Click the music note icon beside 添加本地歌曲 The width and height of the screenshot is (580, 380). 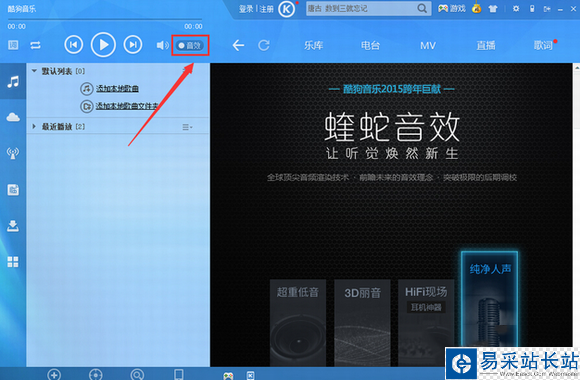pyautogui.click(x=87, y=88)
